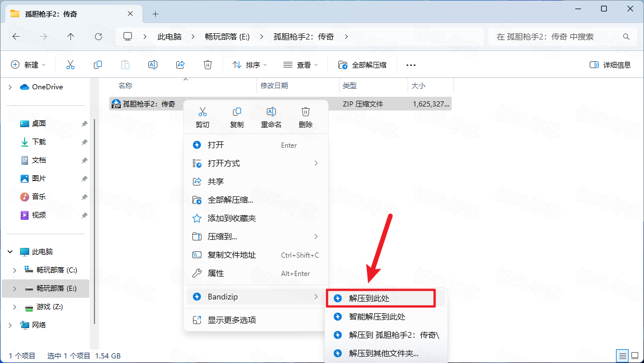Collapse the 此电脑 tree node
This screenshot has height=363, width=644.
pos(10,252)
